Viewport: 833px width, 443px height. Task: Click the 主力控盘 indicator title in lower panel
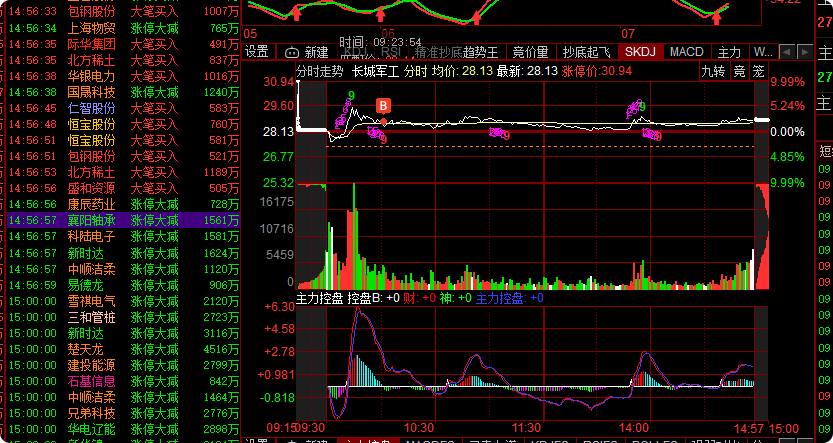click(320, 298)
